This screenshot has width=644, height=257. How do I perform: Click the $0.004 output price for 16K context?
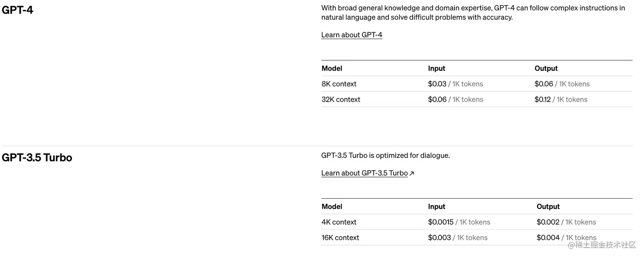click(548, 238)
